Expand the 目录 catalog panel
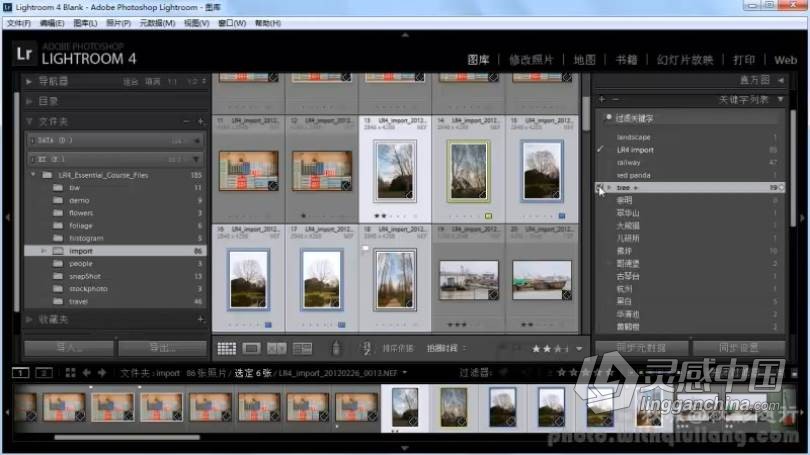810x455 pixels. click(x=29, y=101)
